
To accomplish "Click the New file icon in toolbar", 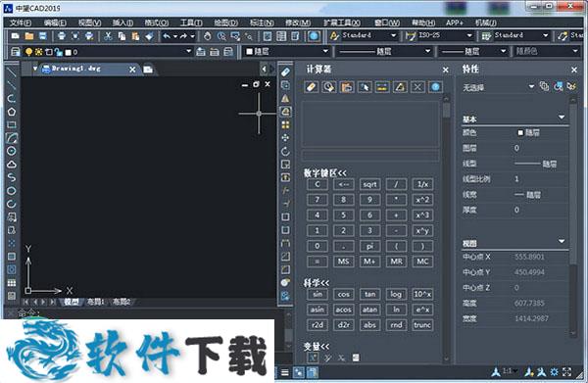I will (16, 36).
